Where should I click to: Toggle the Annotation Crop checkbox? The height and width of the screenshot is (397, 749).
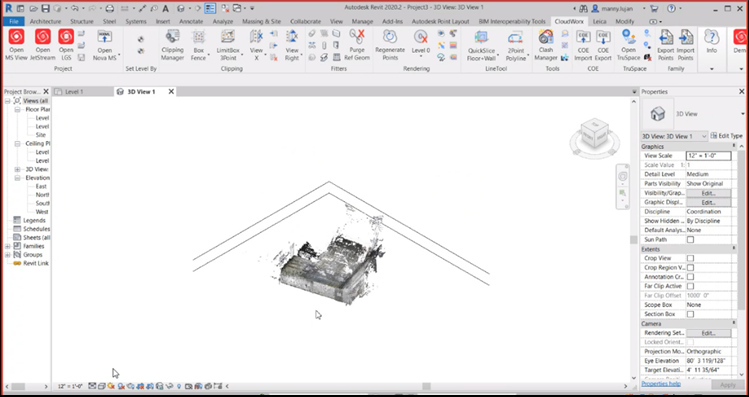pyautogui.click(x=690, y=277)
